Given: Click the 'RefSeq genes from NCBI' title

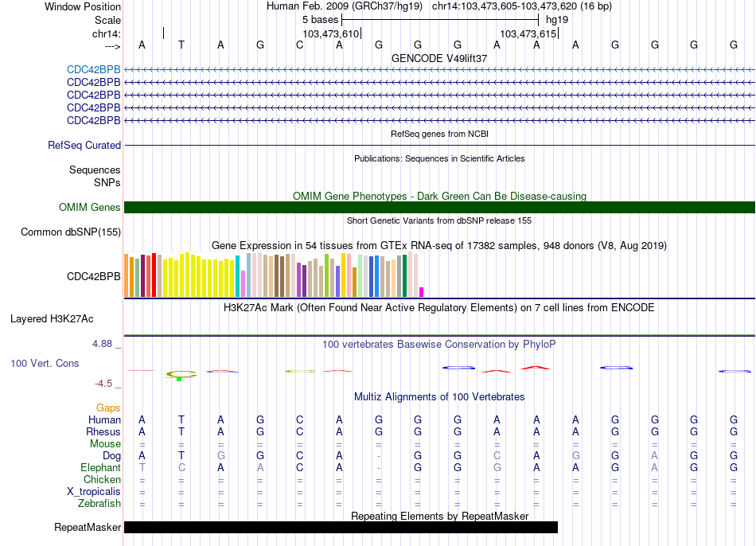Looking at the screenshot, I should click(439, 134).
